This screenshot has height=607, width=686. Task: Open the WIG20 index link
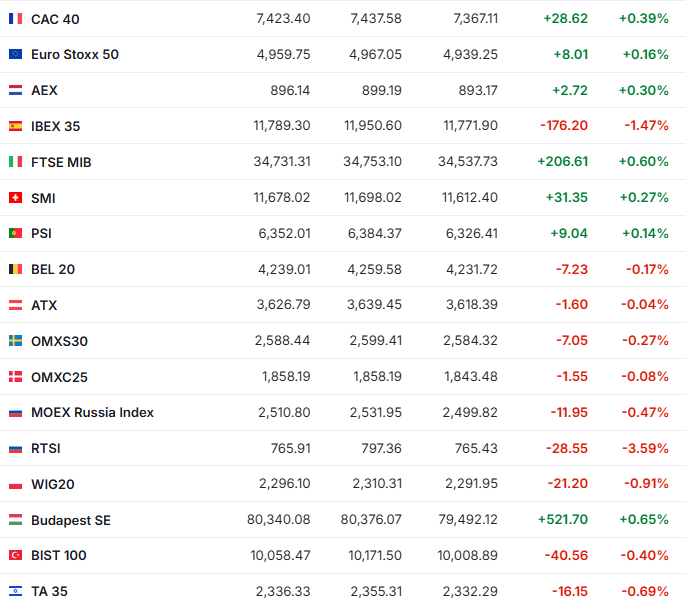coord(53,484)
